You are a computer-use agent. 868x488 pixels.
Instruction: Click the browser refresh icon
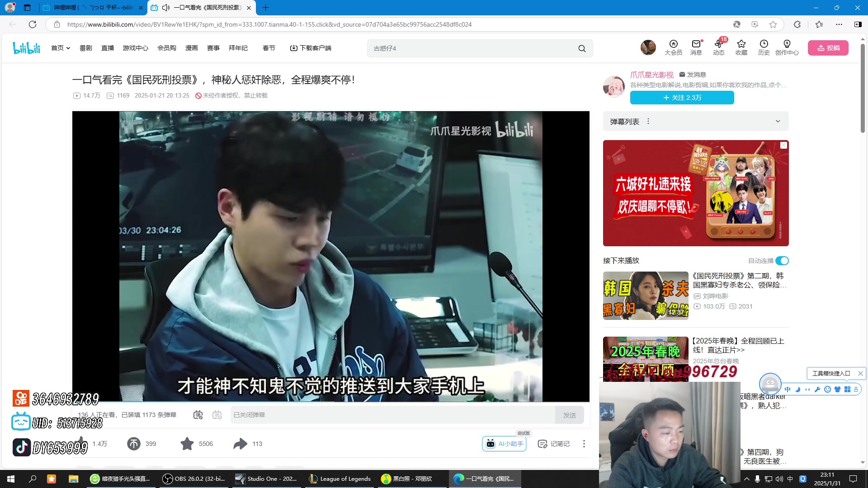coord(33,24)
